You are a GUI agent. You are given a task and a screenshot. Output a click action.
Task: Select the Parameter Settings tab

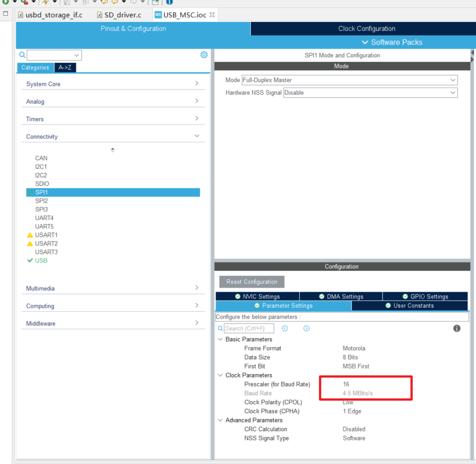pyautogui.click(x=283, y=306)
